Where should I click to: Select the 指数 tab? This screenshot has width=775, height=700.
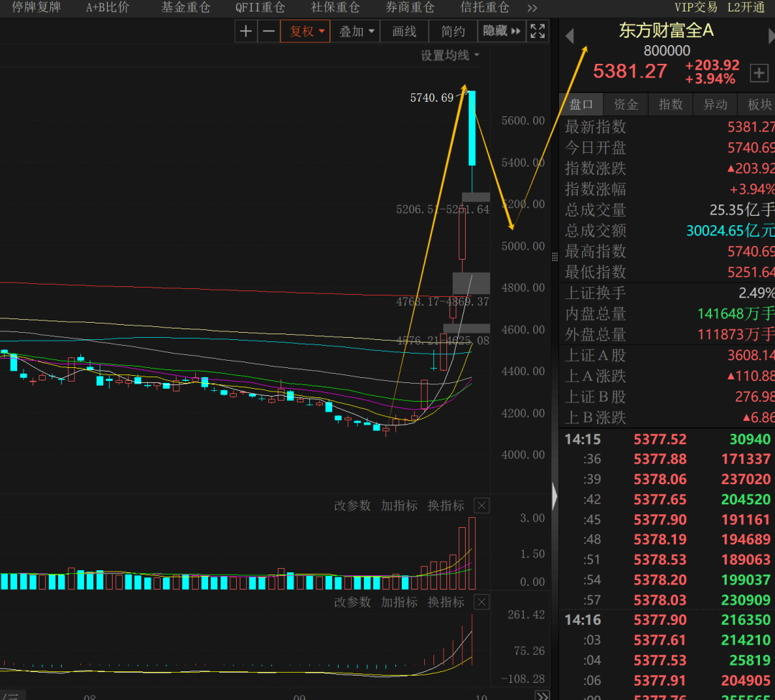pos(670,104)
